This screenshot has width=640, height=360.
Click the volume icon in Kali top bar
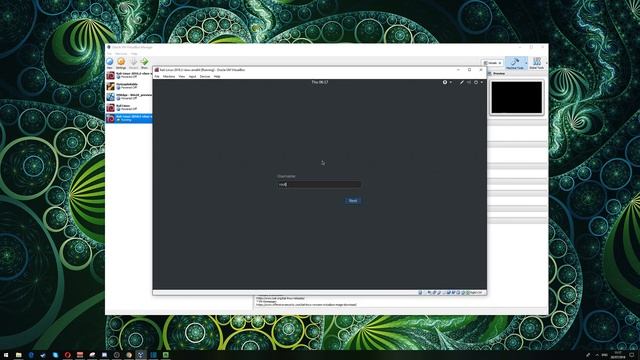[469, 82]
